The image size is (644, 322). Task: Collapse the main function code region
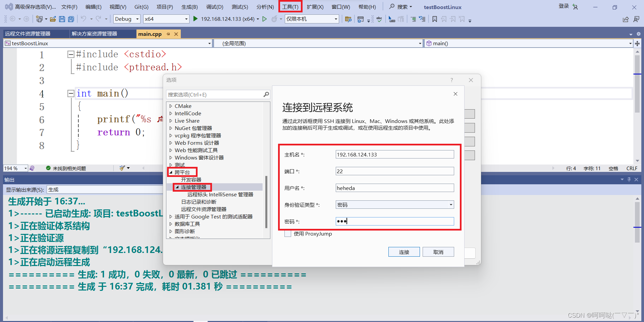click(70, 93)
